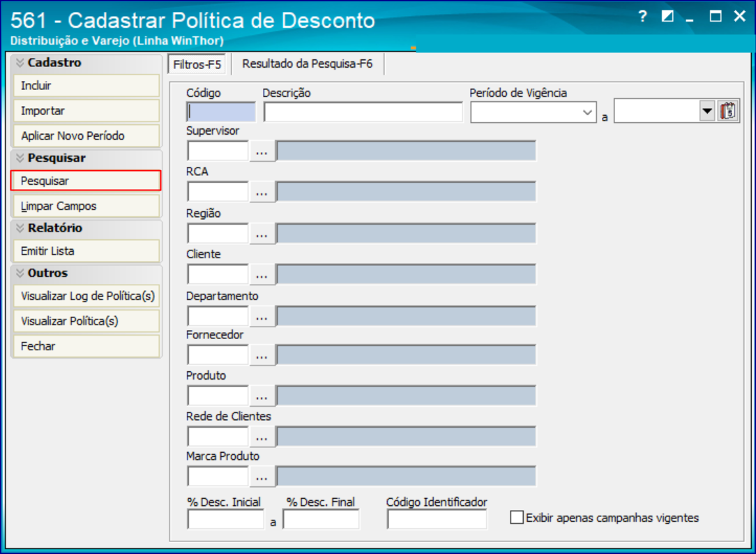Click the Fechar button

(x=86, y=346)
